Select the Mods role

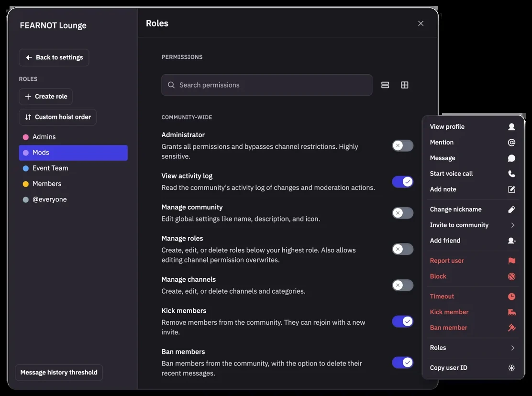(x=73, y=153)
